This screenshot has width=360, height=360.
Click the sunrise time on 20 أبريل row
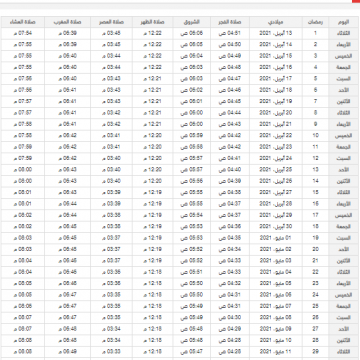[x=192, y=113]
